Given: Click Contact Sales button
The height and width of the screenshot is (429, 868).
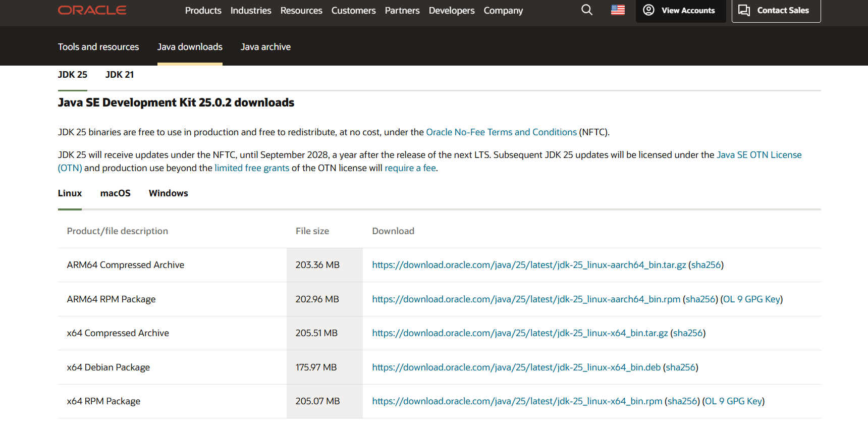Looking at the screenshot, I should (x=776, y=10).
